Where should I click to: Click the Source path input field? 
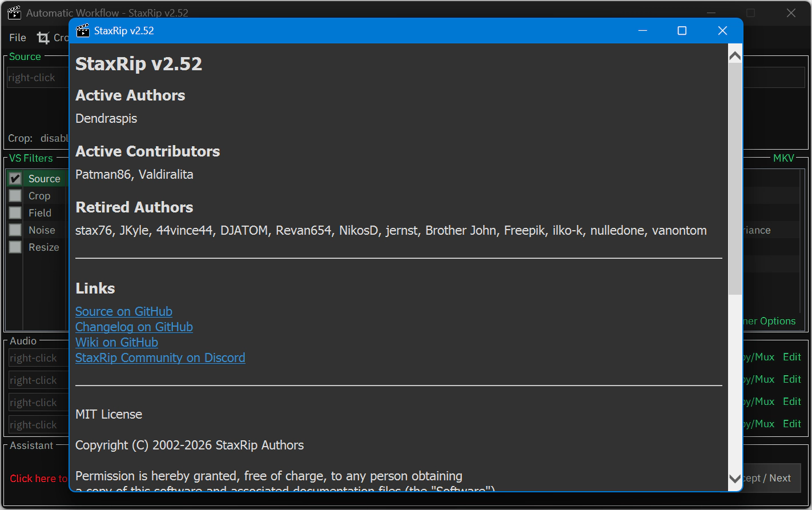[37, 78]
